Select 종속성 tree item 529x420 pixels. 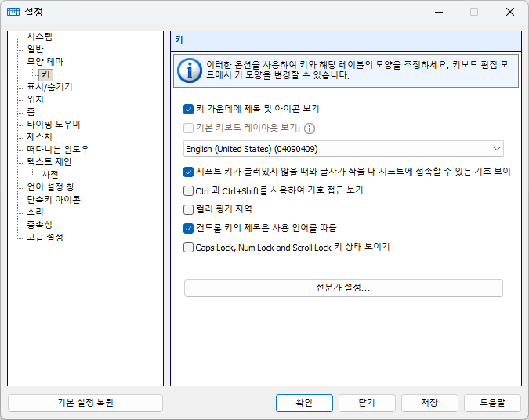[x=39, y=225]
